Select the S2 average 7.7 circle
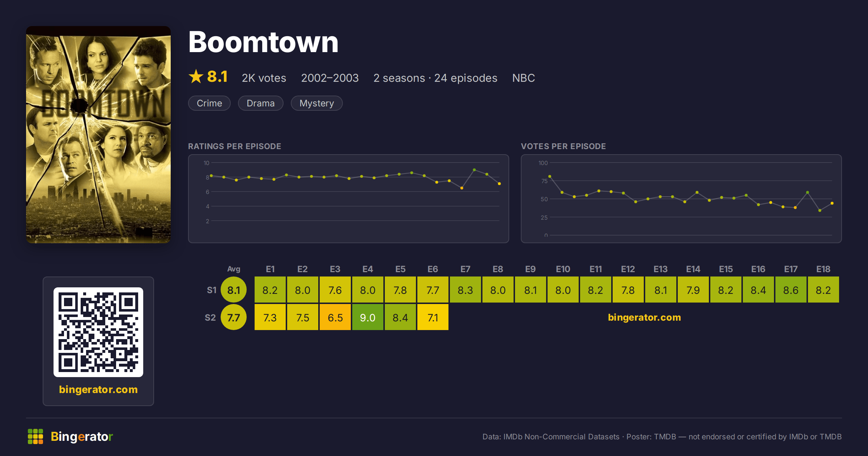Screen dimensions: 868x456 pyautogui.click(x=234, y=317)
